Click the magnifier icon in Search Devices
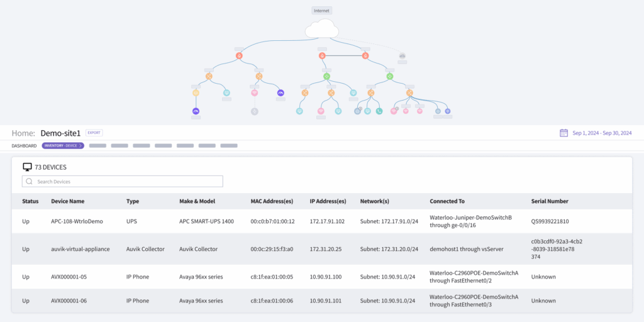 point(29,182)
